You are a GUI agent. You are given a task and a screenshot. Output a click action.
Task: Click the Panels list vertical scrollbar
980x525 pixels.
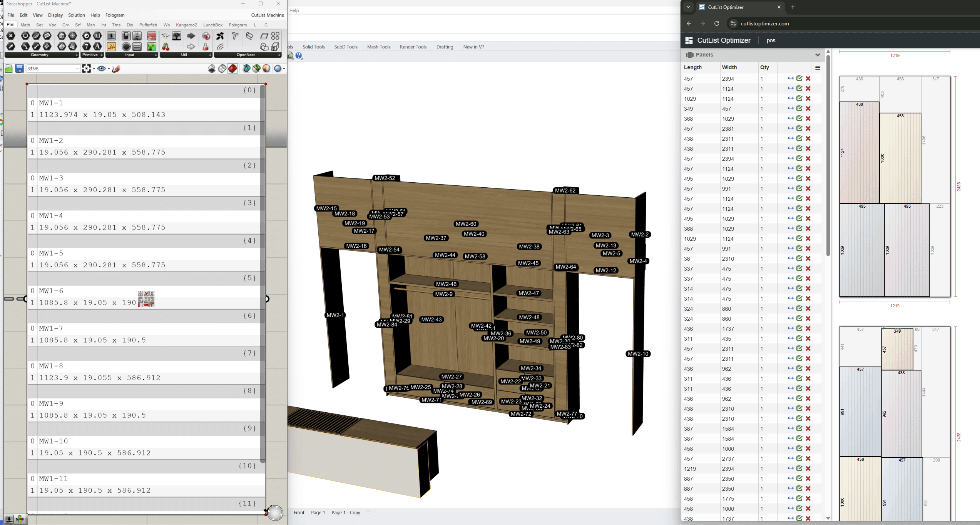[828, 154]
